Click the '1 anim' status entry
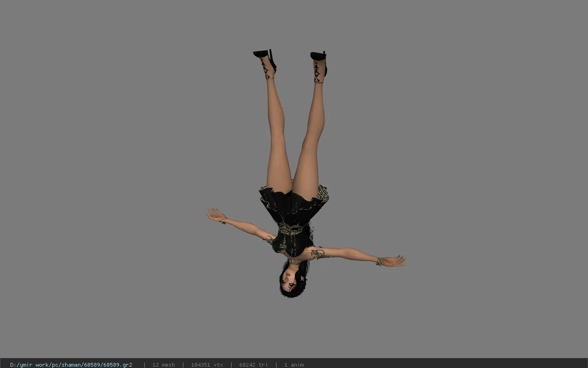This screenshot has width=588, height=368. (x=294, y=365)
